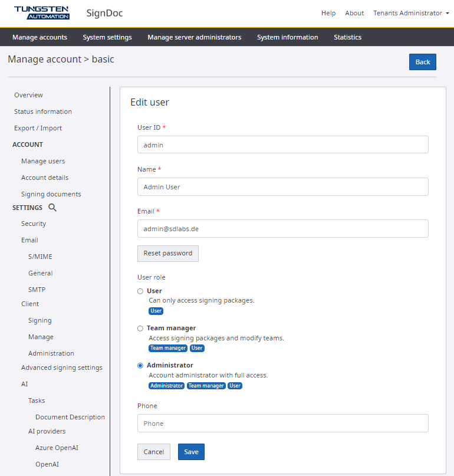The image size is (454, 476).
Task: Cancel editing the user
Action: (154, 452)
